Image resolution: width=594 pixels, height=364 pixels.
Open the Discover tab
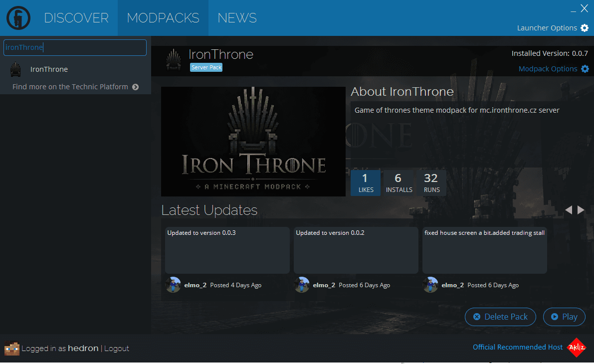[x=76, y=18]
